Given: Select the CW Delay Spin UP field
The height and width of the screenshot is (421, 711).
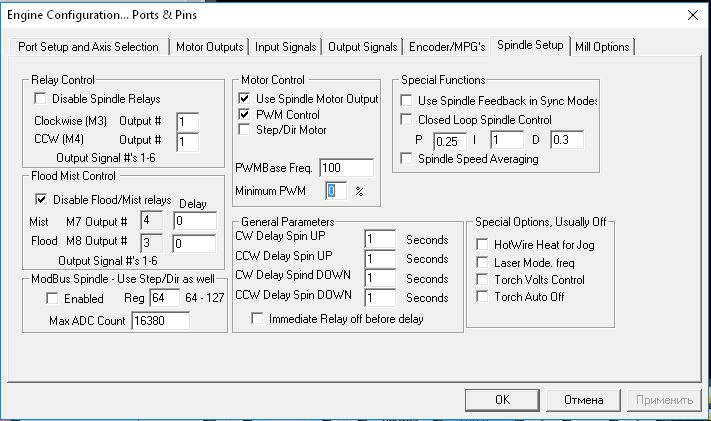Looking at the screenshot, I should (x=379, y=240).
